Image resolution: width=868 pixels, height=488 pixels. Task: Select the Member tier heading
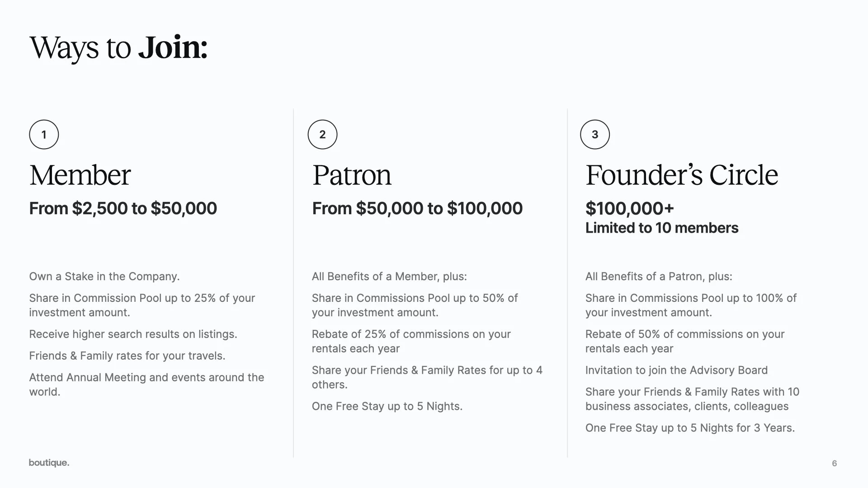[x=80, y=175]
